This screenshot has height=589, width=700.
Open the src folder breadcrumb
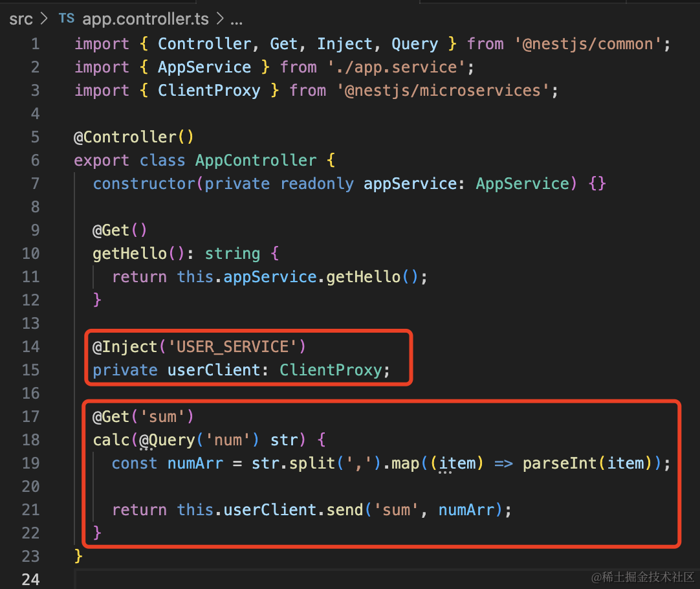(21, 19)
